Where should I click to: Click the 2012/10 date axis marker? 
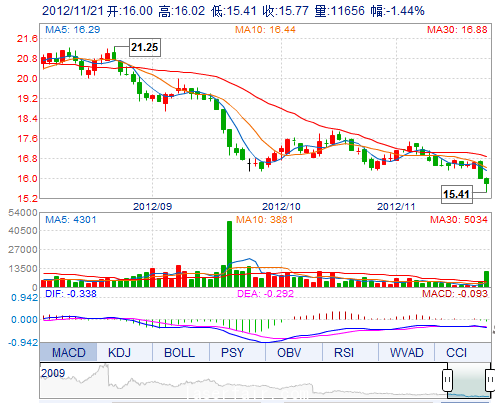(x=281, y=206)
